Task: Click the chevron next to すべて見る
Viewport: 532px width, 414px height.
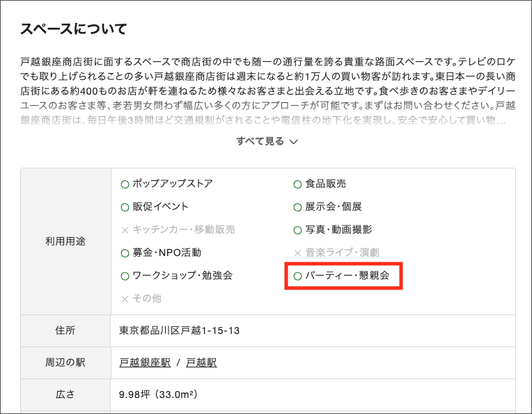Action: tap(294, 142)
